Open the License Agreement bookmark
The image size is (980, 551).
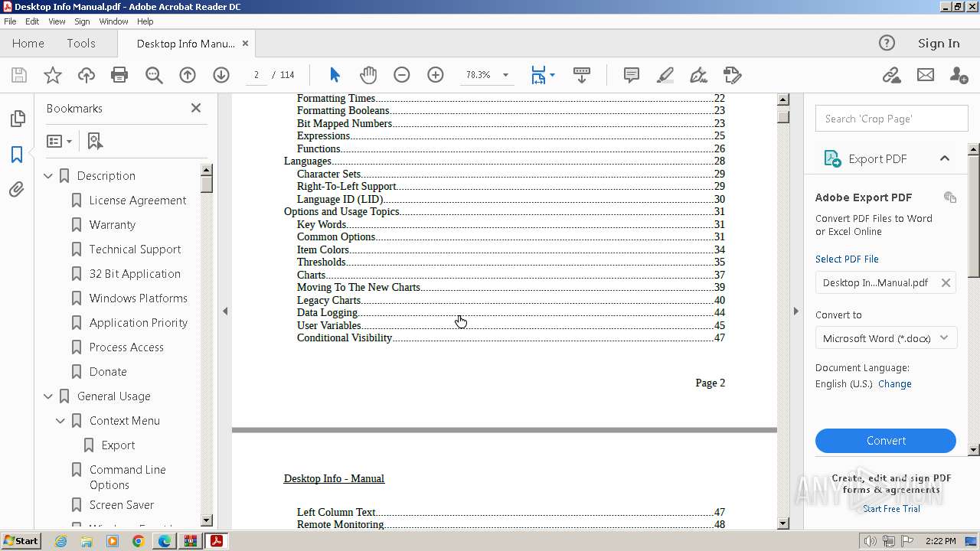point(138,201)
